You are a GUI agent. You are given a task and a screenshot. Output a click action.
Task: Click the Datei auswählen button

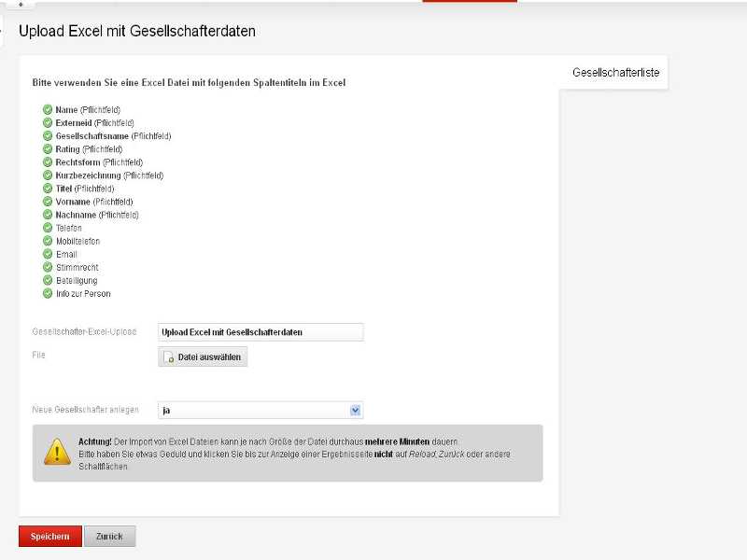point(203,357)
